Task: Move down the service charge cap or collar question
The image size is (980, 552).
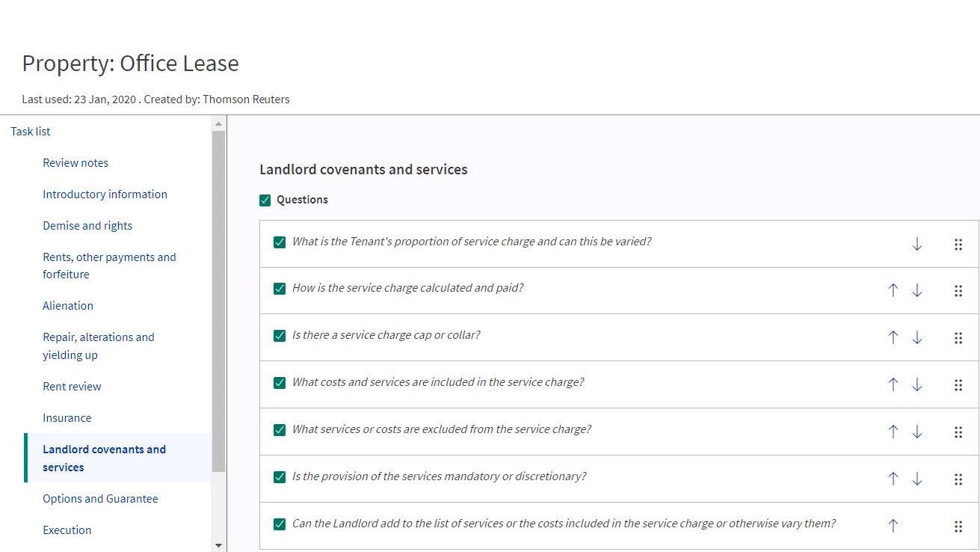Action: pos(917,338)
